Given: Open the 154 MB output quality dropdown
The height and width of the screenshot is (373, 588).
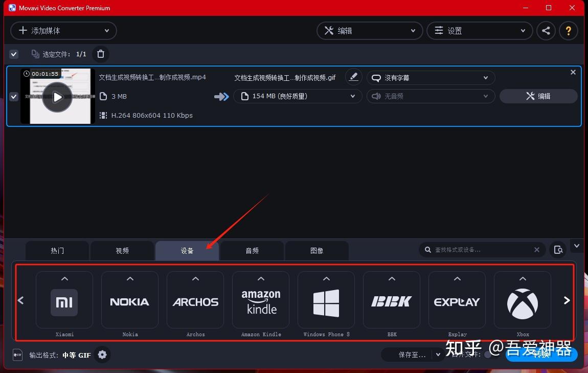Looking at the screenshot, I should 298,96.
